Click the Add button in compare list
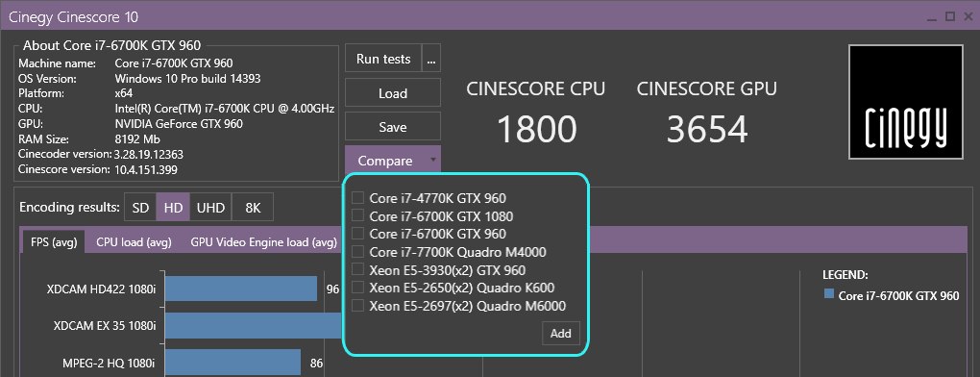Screen dimensions: 980x377 pyautogui.click(x=561, y=333)
